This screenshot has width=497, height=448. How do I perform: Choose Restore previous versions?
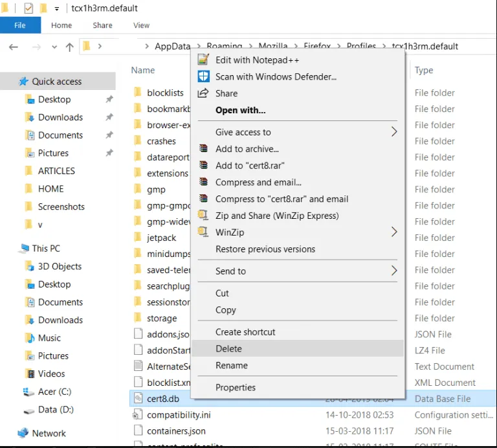tap(297, 249)
